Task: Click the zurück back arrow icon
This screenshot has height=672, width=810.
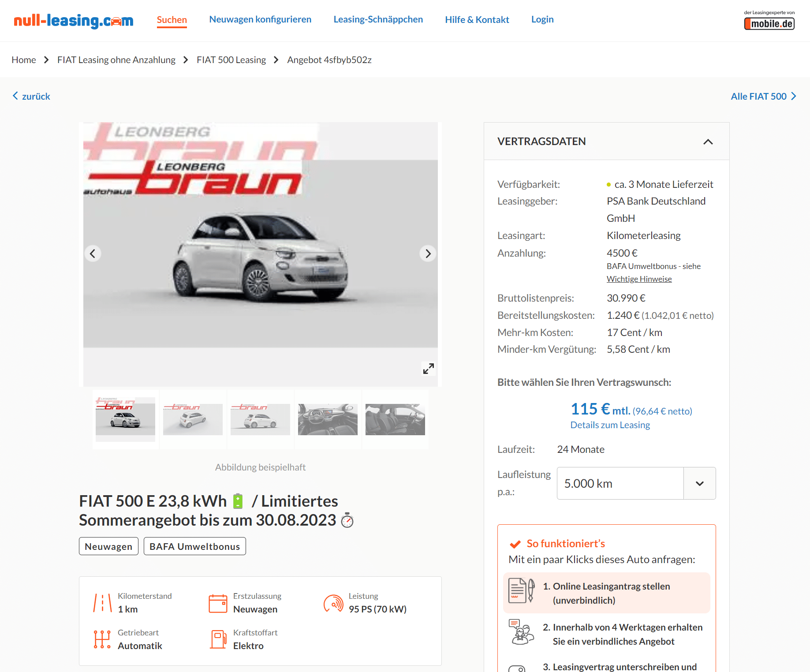Action: tap(15, 96)
